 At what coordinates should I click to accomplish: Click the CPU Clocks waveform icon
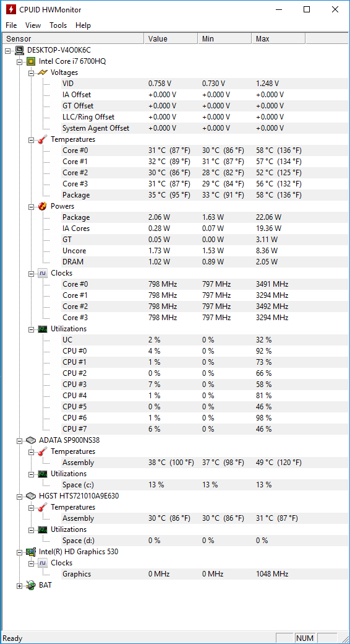42,273
